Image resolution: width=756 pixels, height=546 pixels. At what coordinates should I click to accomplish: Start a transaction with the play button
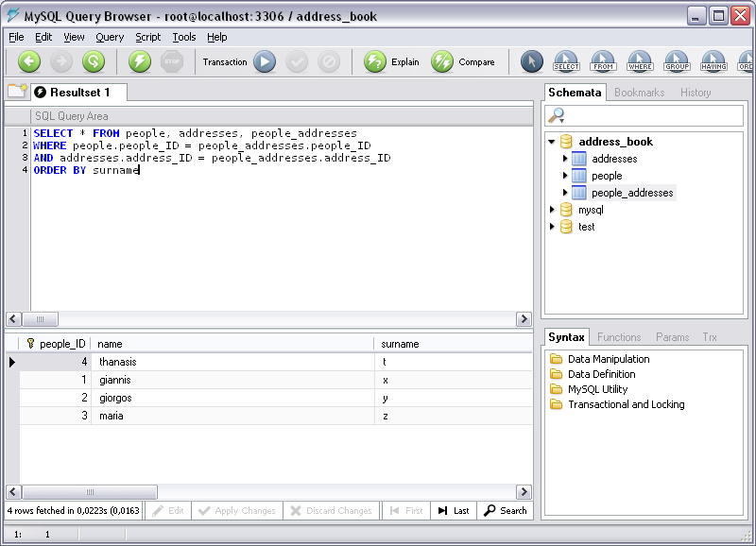coord(265,61)
